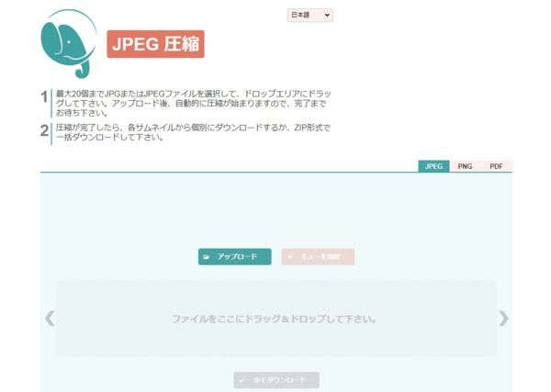Viewport: 551px width, 392px height.
Task: Click the right carousel arrow
Action: 503,319
